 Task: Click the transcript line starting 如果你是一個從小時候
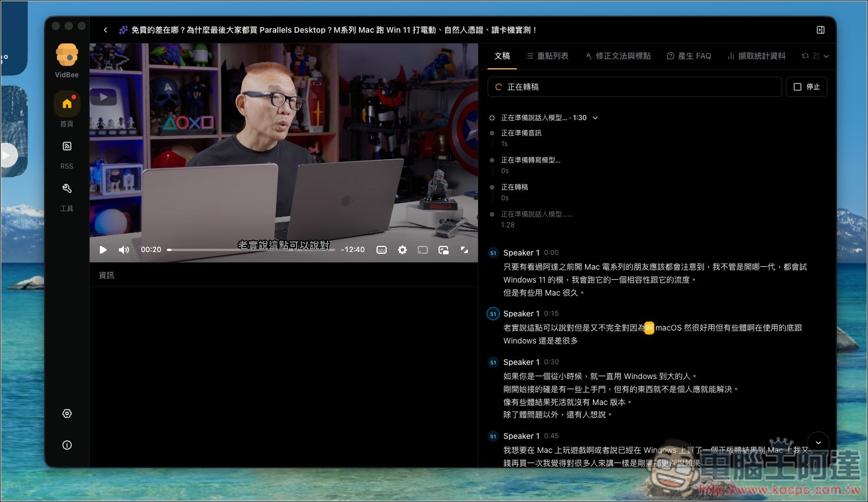[600, 376]
